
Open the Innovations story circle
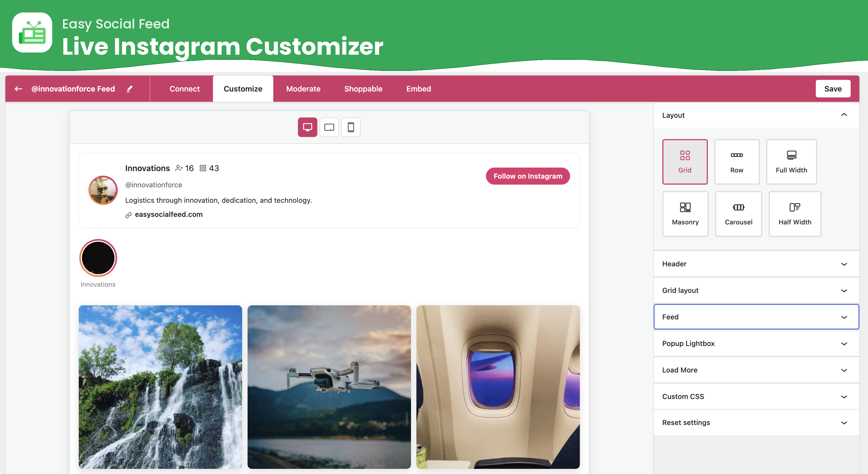(98, 258)
